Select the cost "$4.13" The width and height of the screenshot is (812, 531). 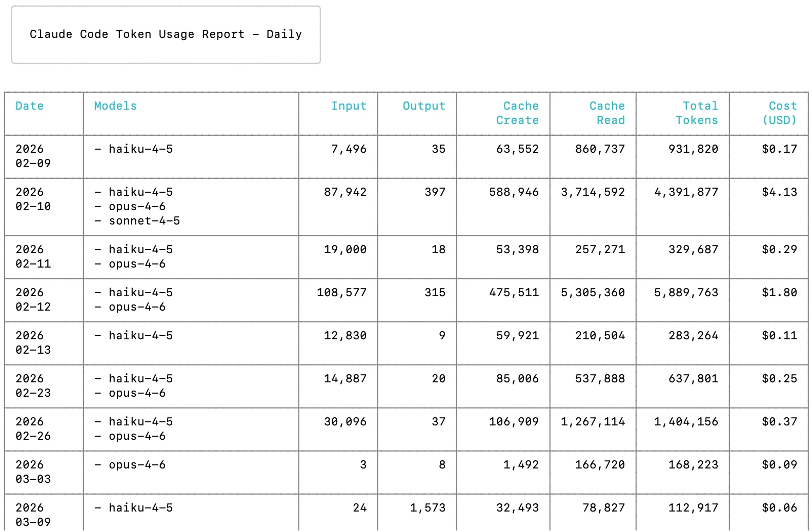(x=779, y=192)
